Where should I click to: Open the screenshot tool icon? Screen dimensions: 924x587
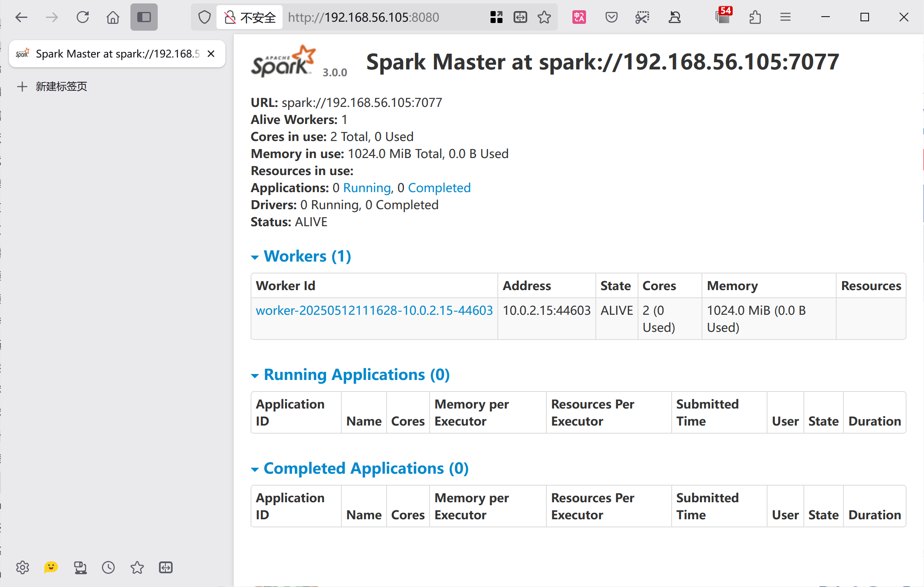click(x=642, y=17)
